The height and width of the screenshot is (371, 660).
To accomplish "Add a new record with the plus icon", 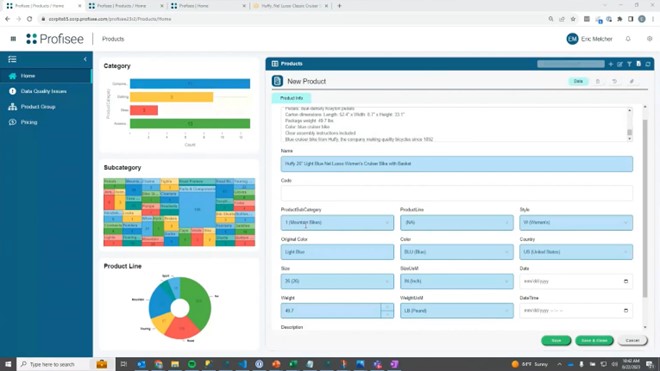I will pyautogui.click(x=611, y=64).
